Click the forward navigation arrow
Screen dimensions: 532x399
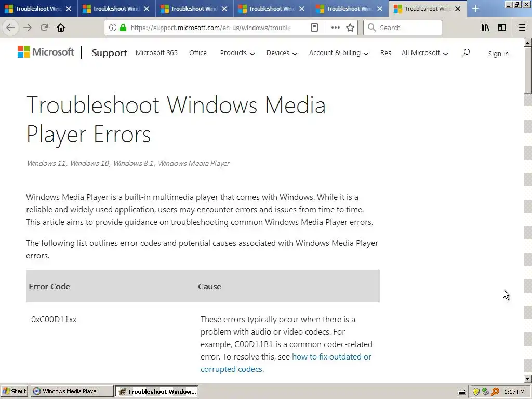pos(28,28)
